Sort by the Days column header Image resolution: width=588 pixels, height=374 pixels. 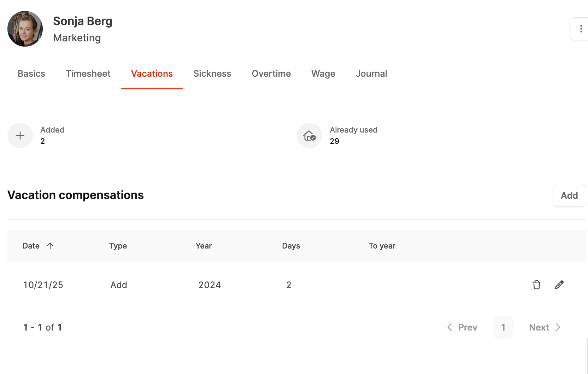pos(291,246)
